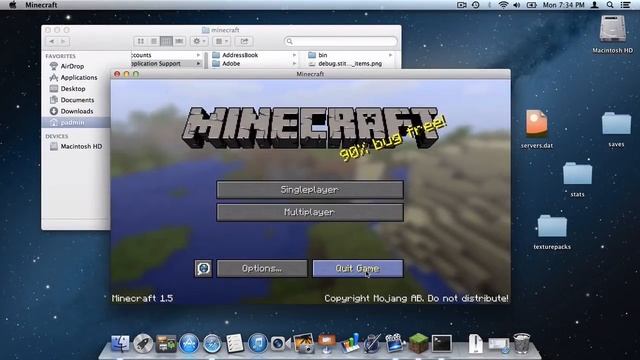Click the battery status icon in the menu bar

[x=531, y=5]
